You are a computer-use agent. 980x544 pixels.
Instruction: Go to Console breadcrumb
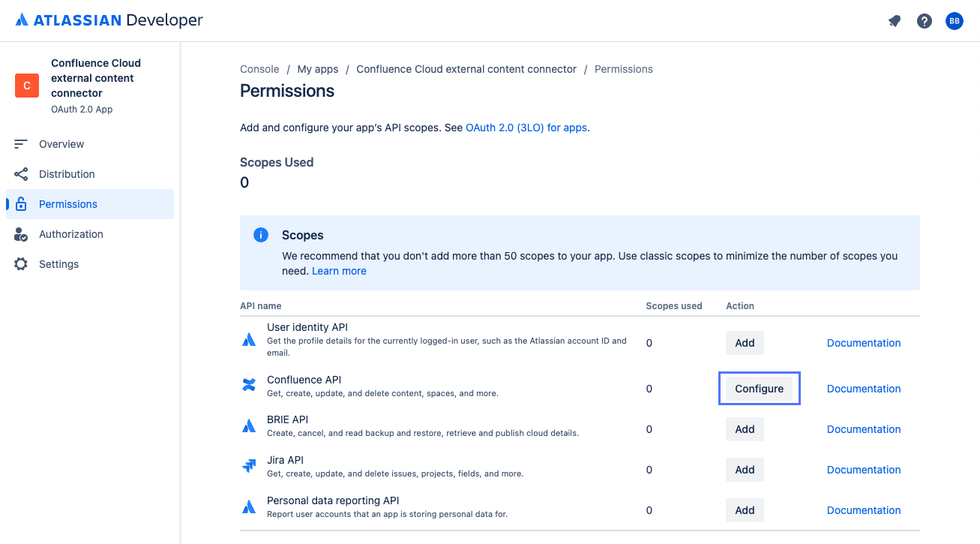259,69
